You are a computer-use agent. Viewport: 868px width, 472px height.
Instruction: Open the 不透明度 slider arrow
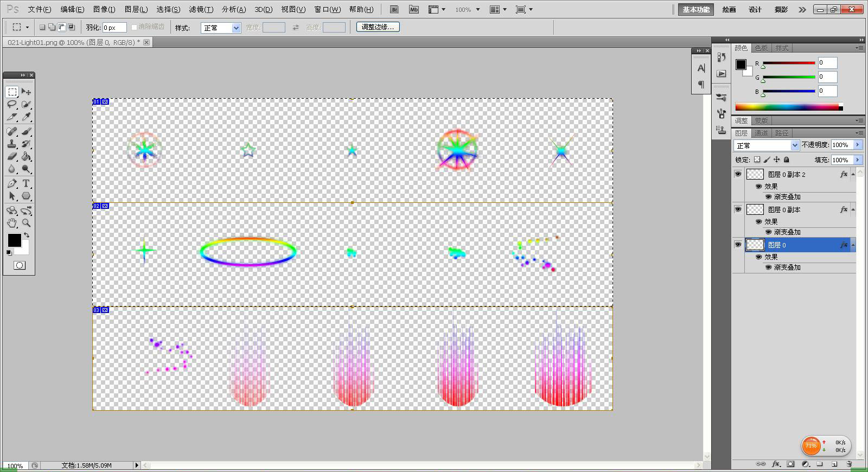pyautogui.click(x=858, y=145)
